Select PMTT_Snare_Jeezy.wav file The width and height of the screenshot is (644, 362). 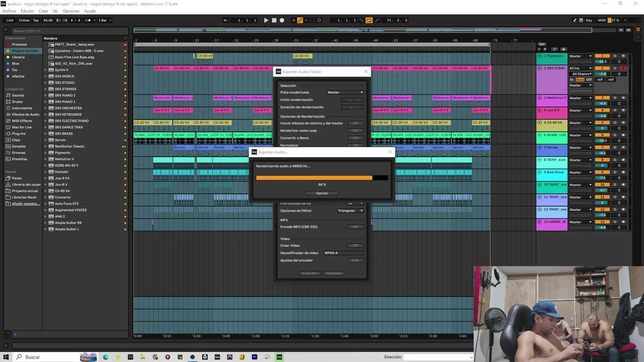(x=74, y=44)
